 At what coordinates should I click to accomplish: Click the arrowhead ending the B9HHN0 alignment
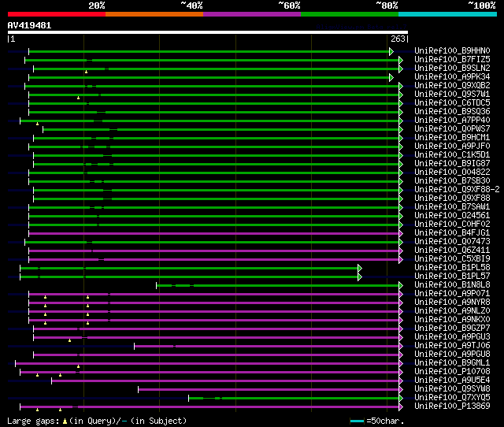point(391,51)
